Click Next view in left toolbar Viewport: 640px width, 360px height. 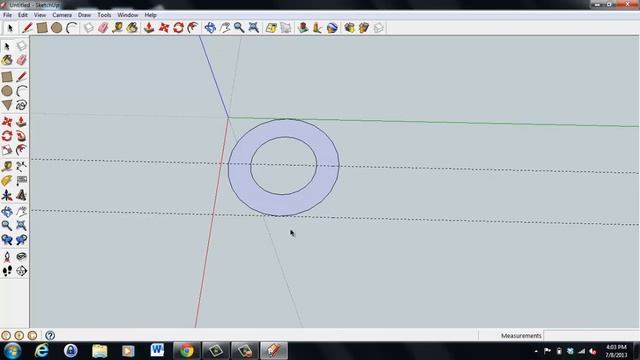(21, 240)
